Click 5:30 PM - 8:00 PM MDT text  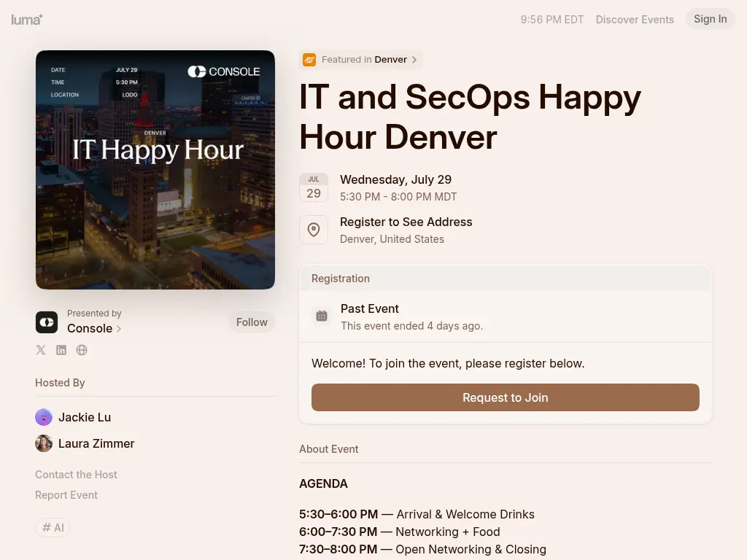[x=398, y=197]
